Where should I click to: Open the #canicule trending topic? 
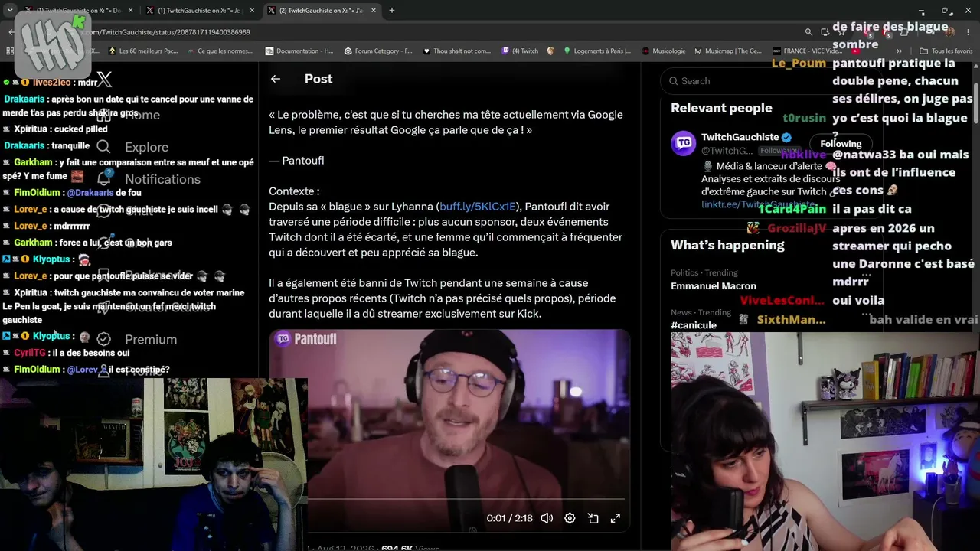(x=694, y=325)
